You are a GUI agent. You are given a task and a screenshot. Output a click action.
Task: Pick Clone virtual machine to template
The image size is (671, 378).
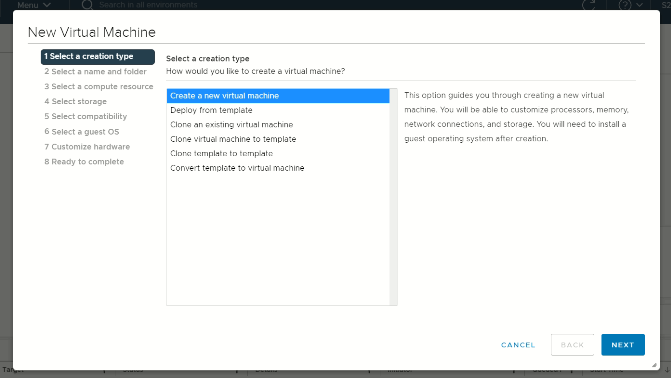[278, 139]
